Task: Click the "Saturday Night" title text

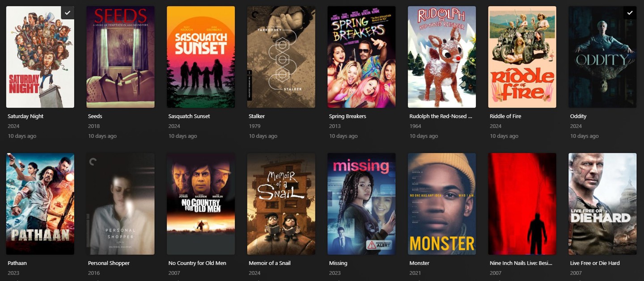Action: (x=25, y=116)
